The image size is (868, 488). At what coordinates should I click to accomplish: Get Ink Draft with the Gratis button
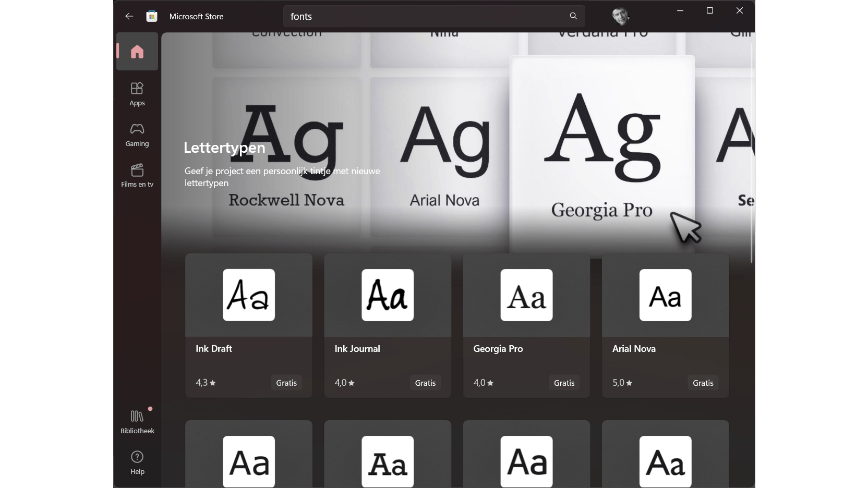(286, 383)
